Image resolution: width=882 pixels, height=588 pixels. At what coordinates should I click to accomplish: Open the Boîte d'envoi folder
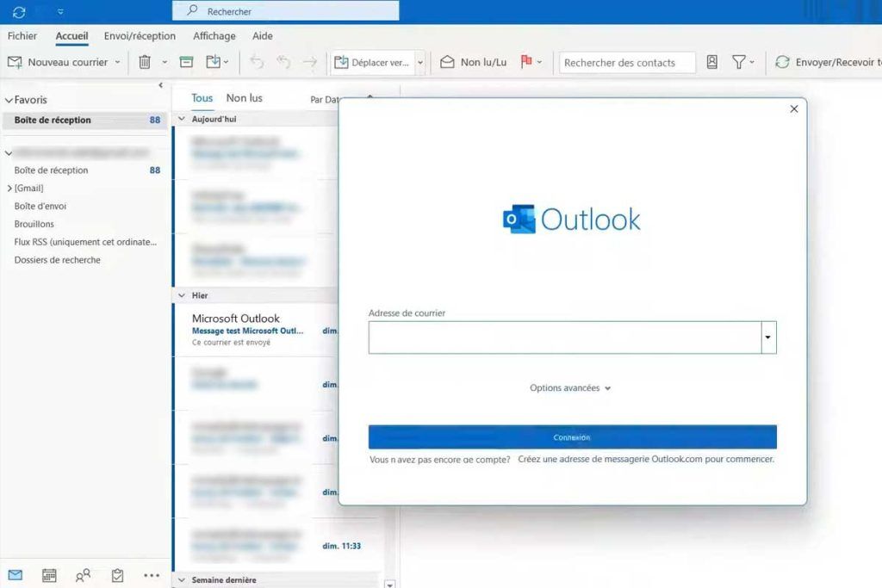[x=40, y=207]
